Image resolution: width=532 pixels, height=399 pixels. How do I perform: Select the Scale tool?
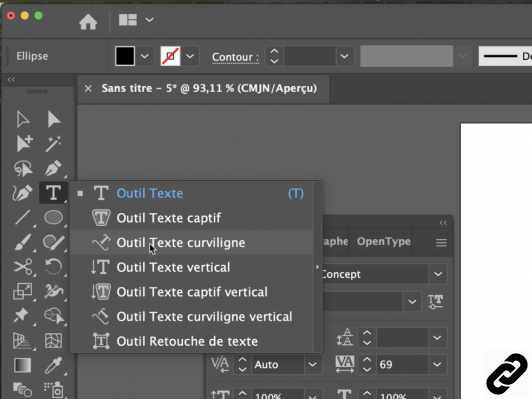[x=23, y=291]
